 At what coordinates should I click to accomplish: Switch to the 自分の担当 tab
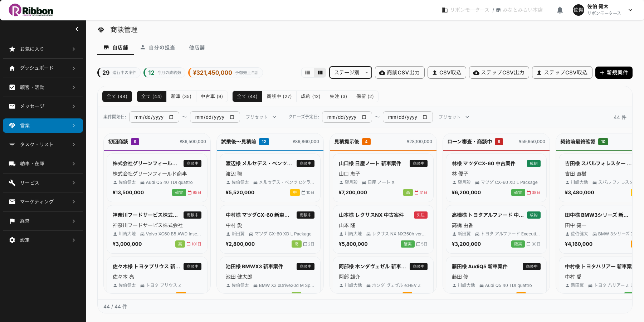point(157,48)
